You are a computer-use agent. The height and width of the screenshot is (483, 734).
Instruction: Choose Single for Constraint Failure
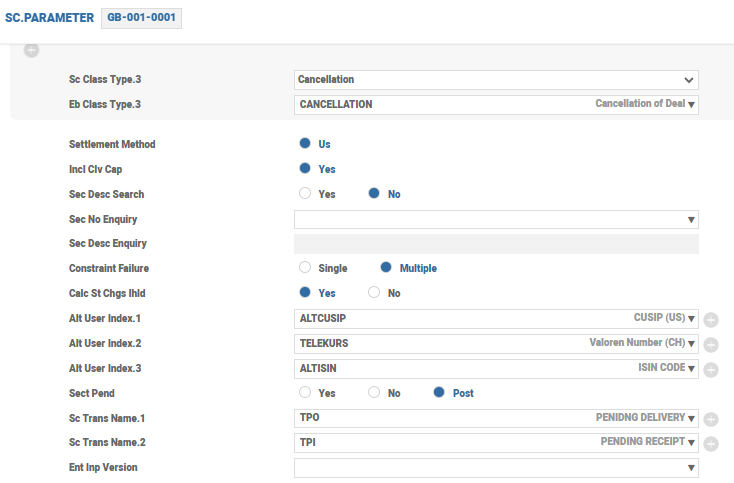305,268
